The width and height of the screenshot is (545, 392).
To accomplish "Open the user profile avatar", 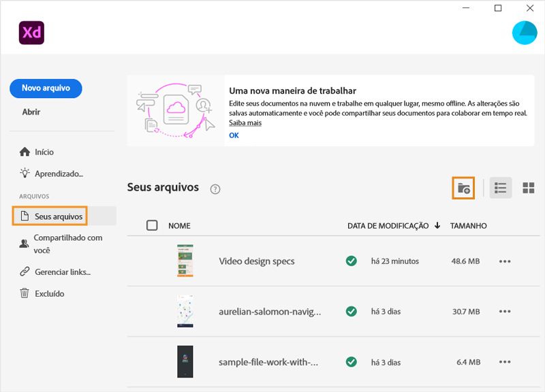I will (525, 33).
